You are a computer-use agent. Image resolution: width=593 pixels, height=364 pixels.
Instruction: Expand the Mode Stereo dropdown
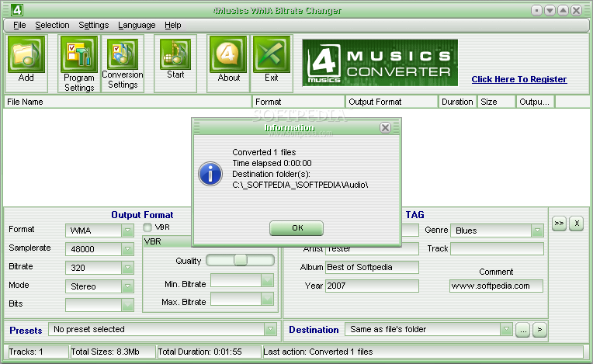pos(127,286)
